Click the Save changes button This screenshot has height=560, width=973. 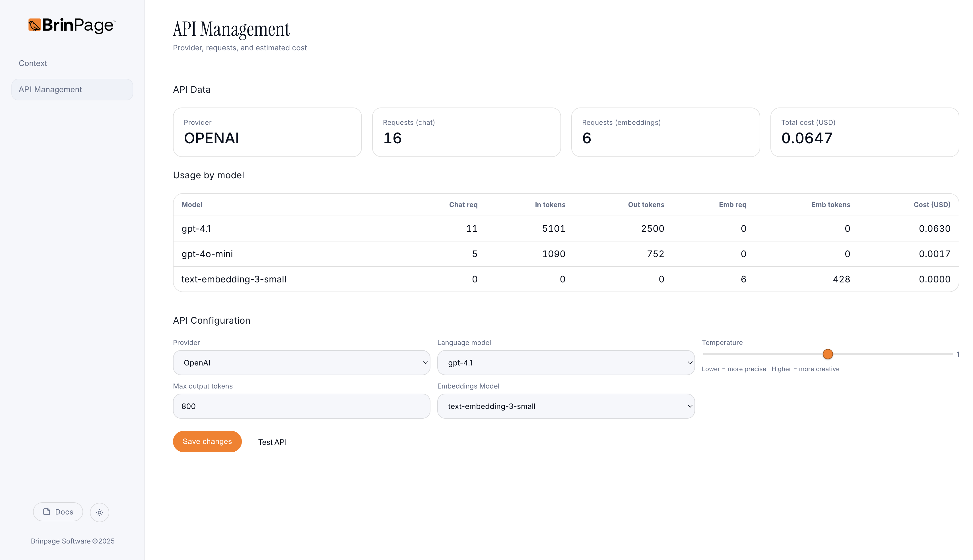pos(207,441)
